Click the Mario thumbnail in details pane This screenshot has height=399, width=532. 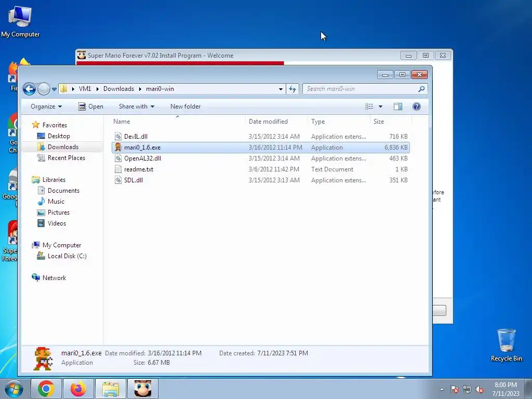(43, 358)
